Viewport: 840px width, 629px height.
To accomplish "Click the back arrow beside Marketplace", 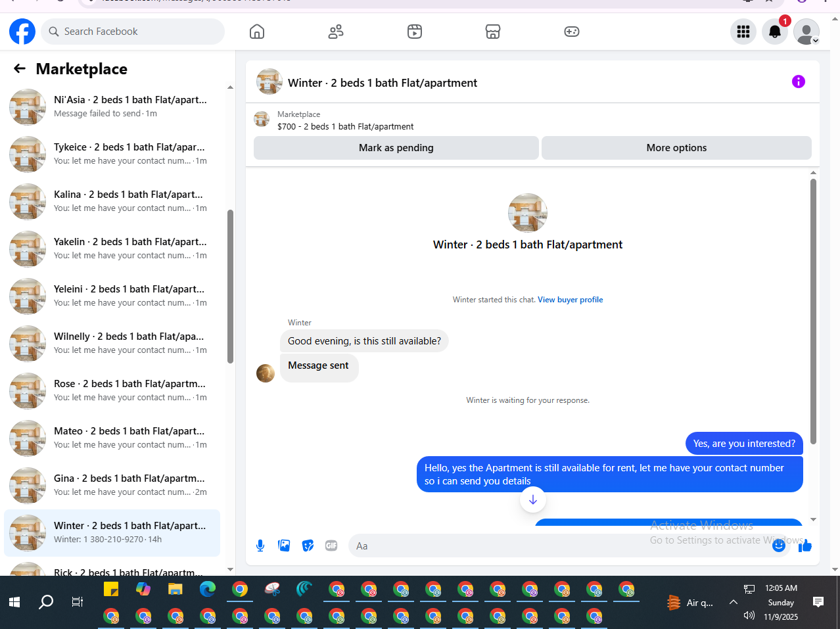I will tap(20, 68).
